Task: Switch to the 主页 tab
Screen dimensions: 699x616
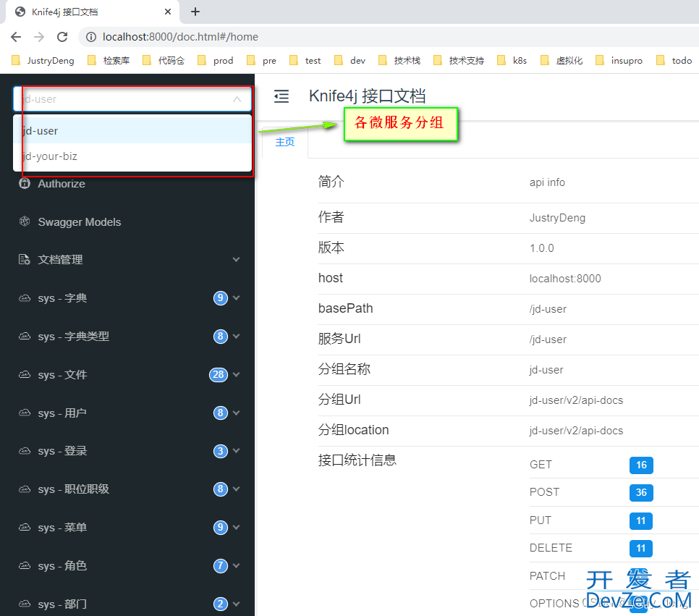Action: click(x=285, y=142)
